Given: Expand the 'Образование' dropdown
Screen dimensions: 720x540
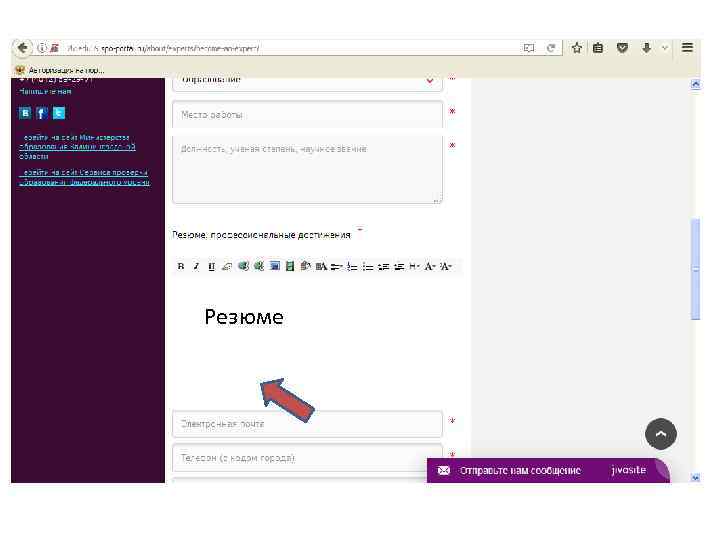Looking at the screenshot, I should click(307, 82).
